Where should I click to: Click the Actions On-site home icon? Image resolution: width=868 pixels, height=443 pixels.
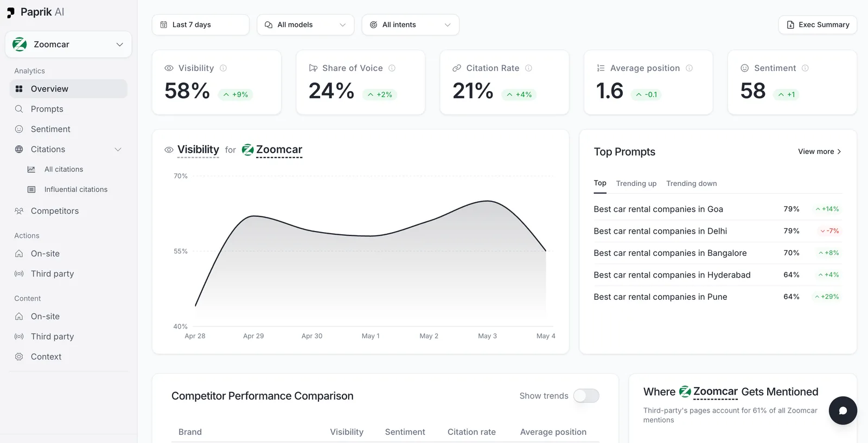19,254
